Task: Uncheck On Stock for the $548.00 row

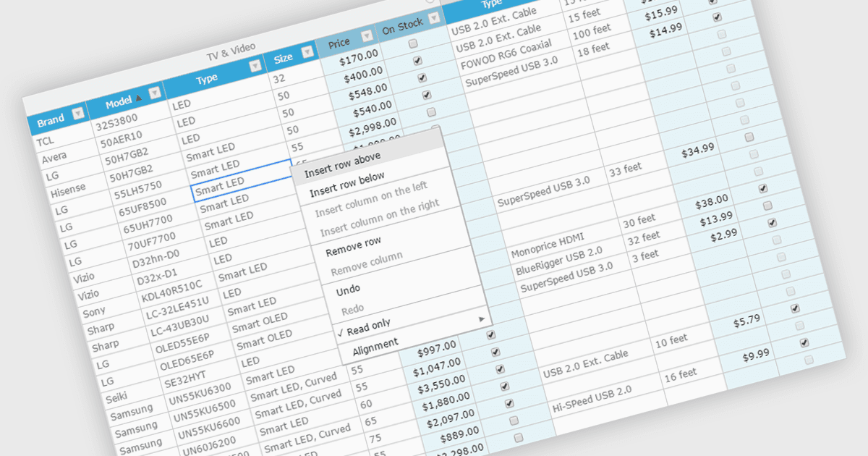Action: tap(422, 78)
